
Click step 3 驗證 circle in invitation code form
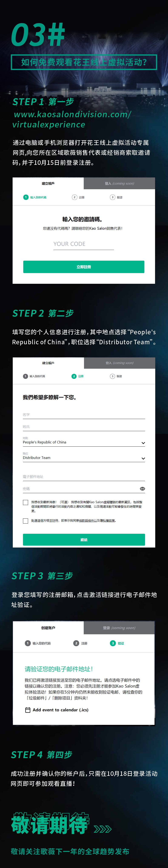[113, 197]
